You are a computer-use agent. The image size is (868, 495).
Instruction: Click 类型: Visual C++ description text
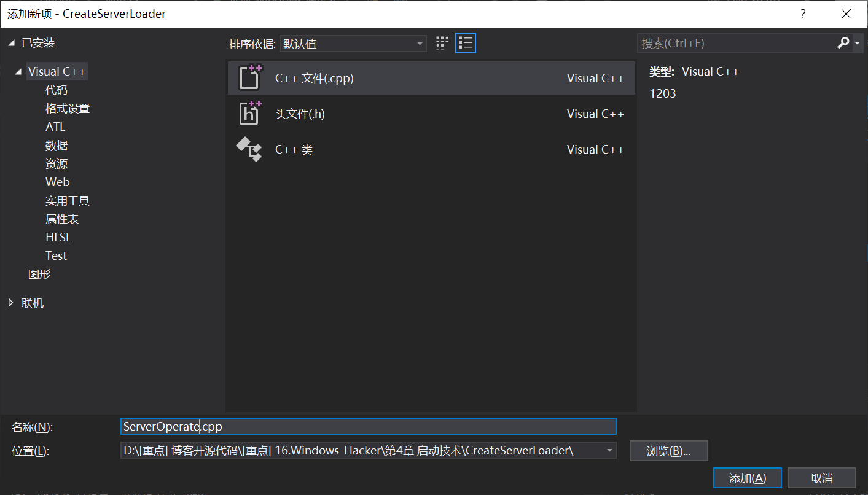pos(694,71)
